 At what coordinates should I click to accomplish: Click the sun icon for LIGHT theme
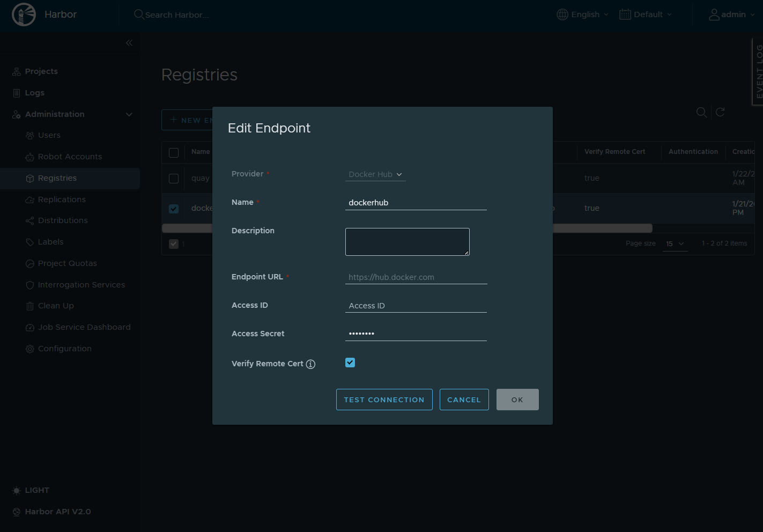point(17,491)
